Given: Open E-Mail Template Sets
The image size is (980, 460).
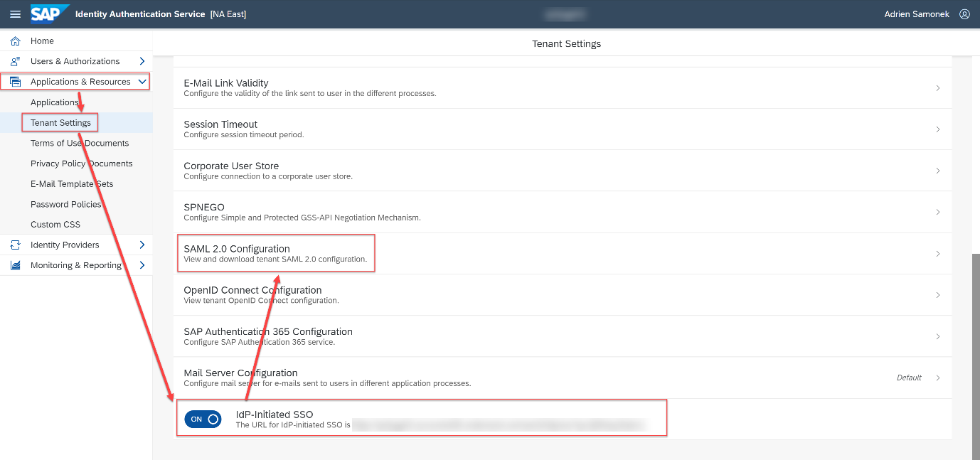Looking at the screenshot, I should [72, 183].
